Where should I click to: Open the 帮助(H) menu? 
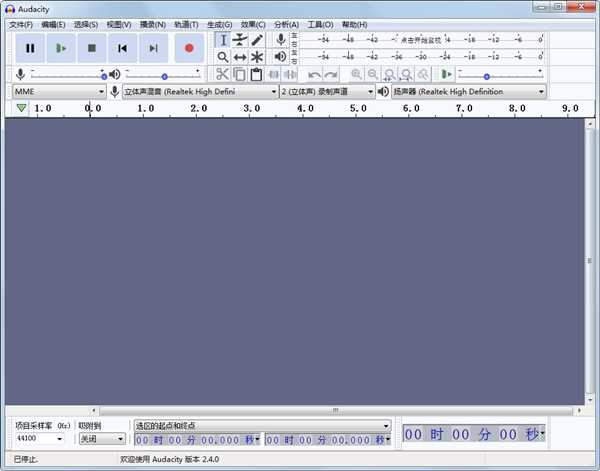(354, 25)
